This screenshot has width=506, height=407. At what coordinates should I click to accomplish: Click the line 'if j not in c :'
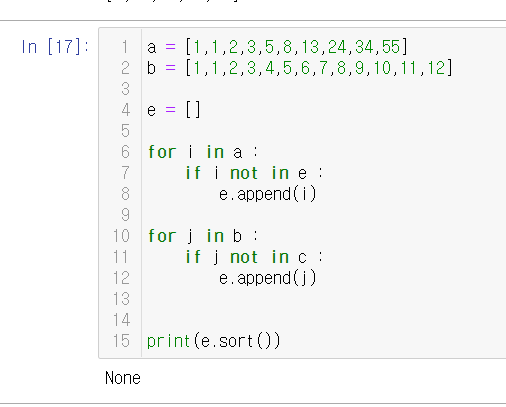click(x=254, y=257)
